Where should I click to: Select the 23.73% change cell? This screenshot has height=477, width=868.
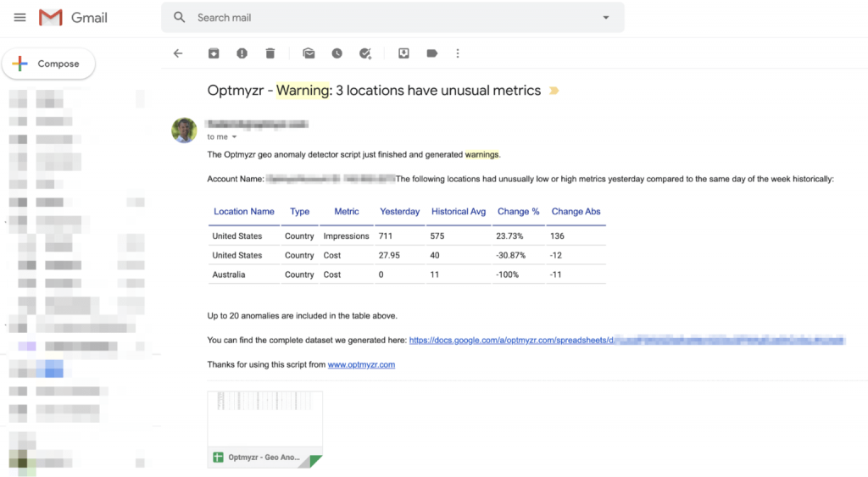coord(509,236)
